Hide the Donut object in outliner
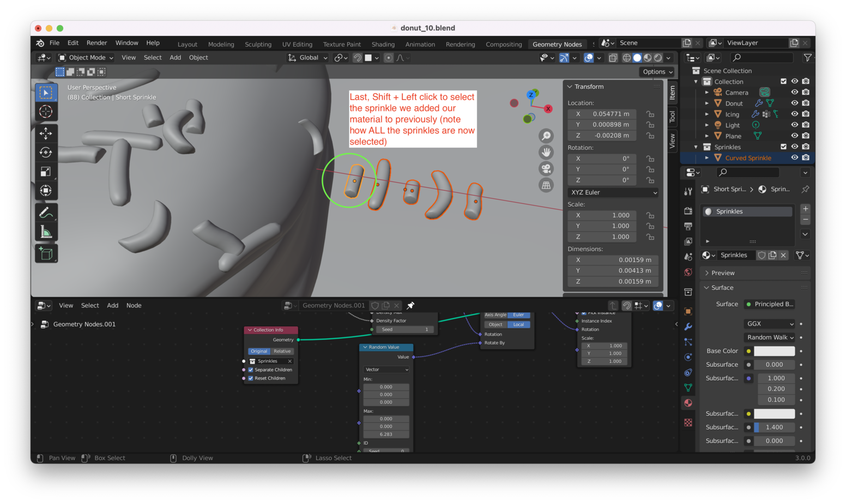This screenshot has height=504, width=846. point(794,103)
